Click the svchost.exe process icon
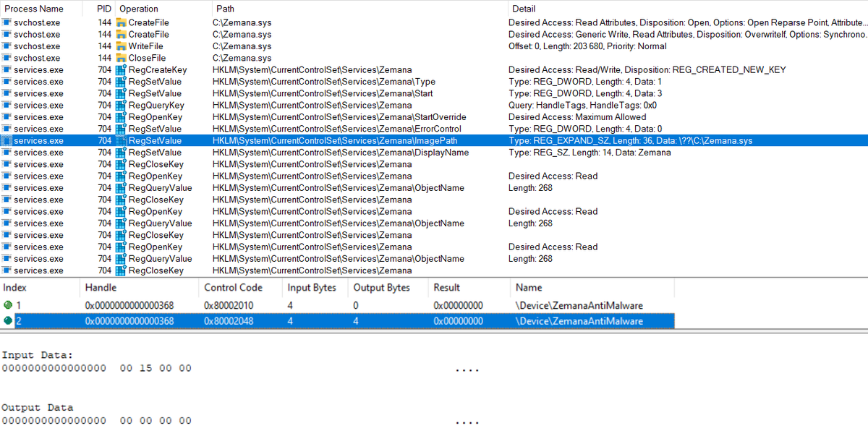Viewport: 868px width, 444px height. click(x=8, y=22)
